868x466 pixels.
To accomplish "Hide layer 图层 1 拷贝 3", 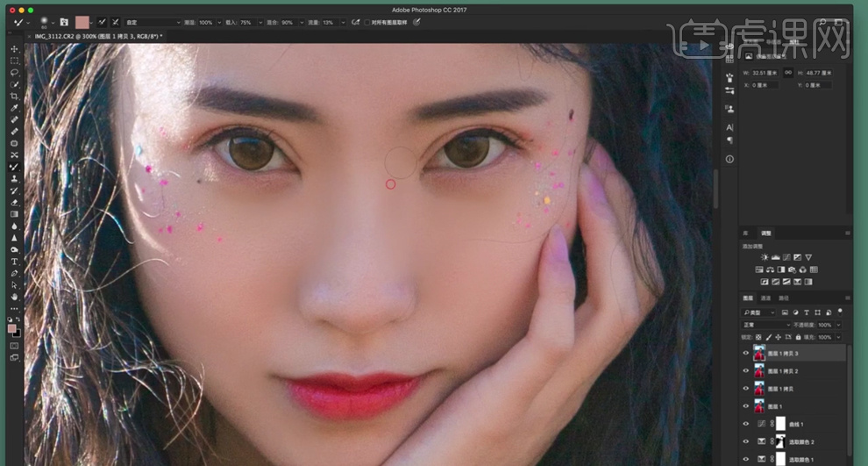I will coord(745,353).
